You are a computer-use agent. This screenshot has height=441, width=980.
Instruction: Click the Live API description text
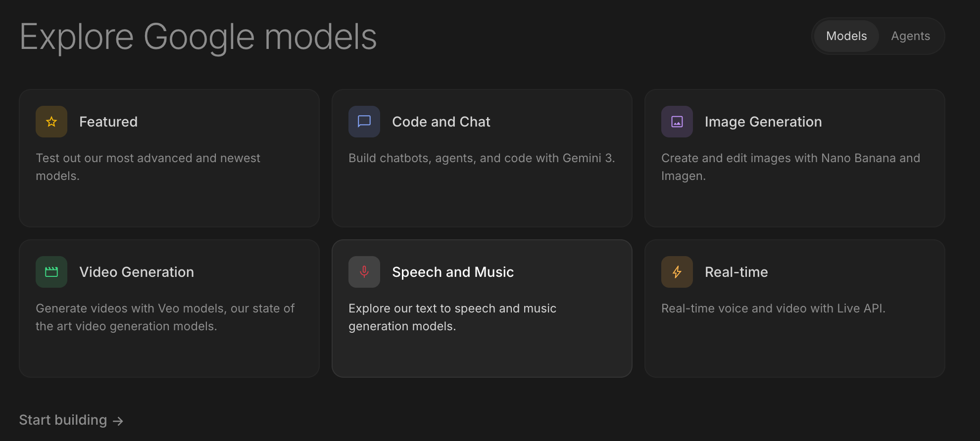pos(773,309)
